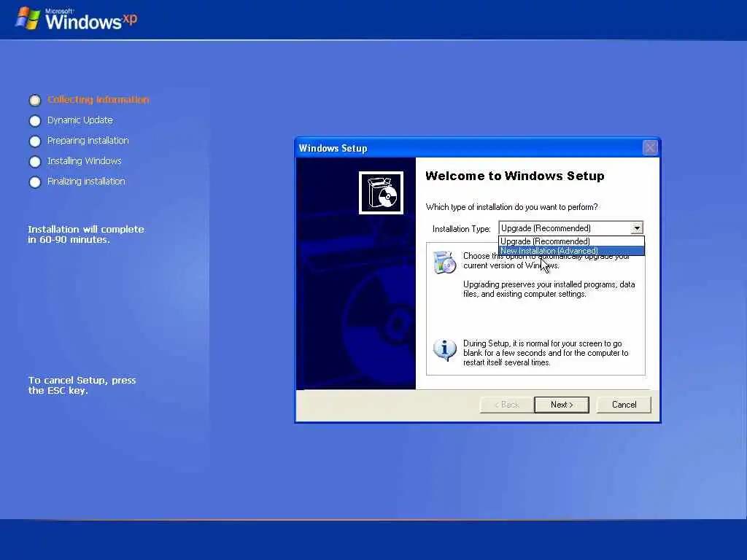Click the blue information balloon icon
747x560 pixels.
[x=444, y=349]
